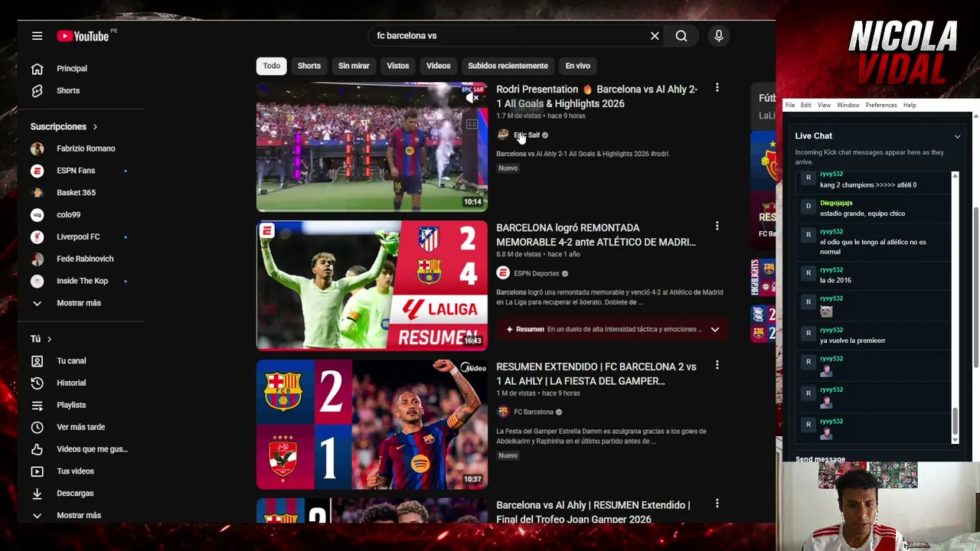Open the Epic Saif channel link
The width and height of the screenshot is (980, 551).
[527, 135]
